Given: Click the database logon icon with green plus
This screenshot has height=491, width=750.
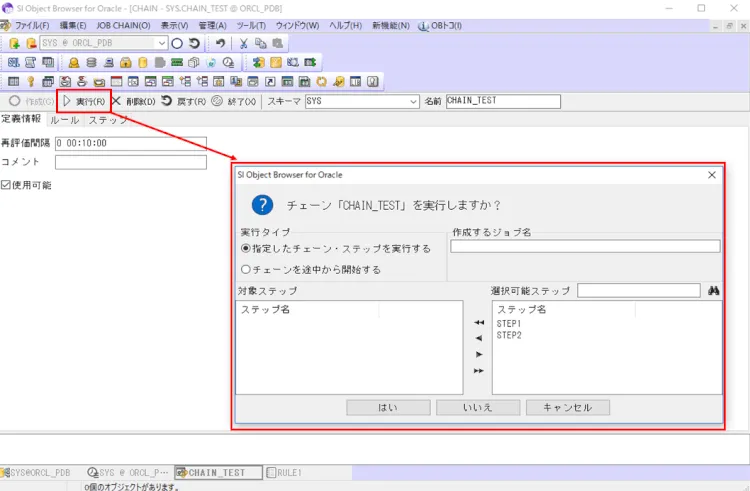Looking at the screenshot, I should coord(14,44).
